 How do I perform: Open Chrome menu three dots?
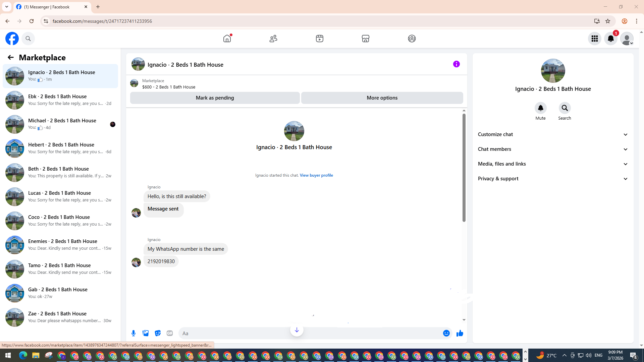click(637, 21)
